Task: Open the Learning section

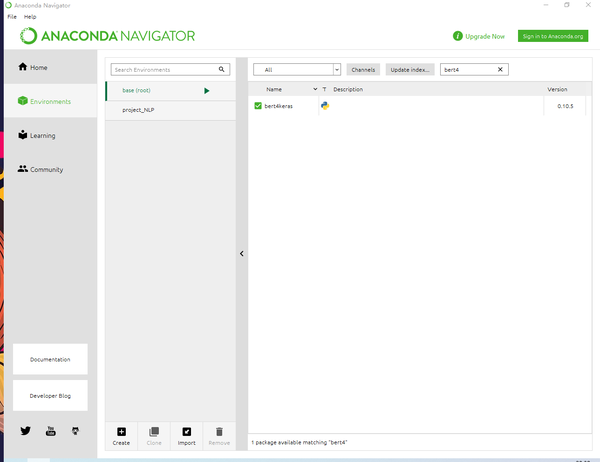Action: point(51,135)
